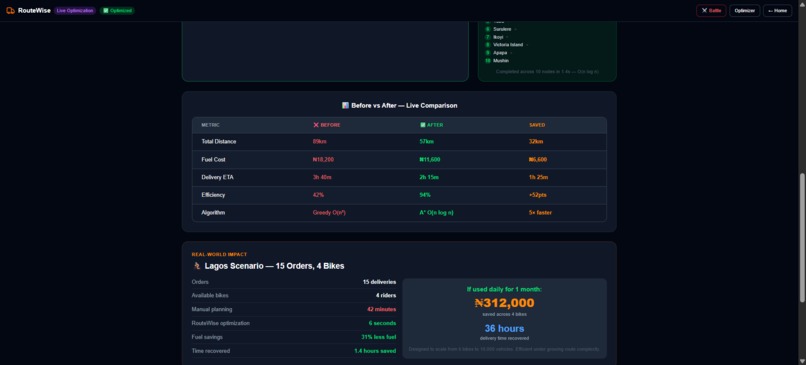Image resolution: width=806 pixels, height=365 pixels.
Task: Click the 36 hours recovered figure
Action: click(x=504, y=328)
